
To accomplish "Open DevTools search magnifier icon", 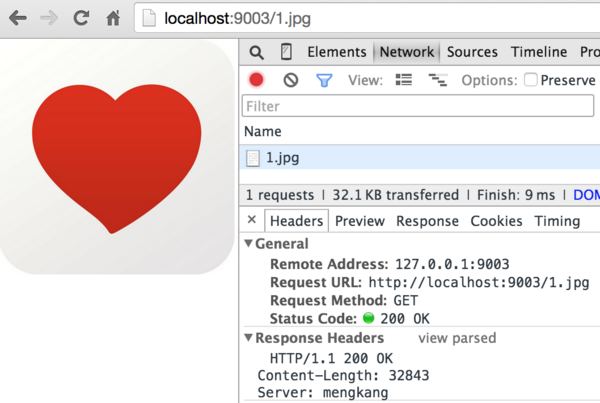I will pos(257,53).
